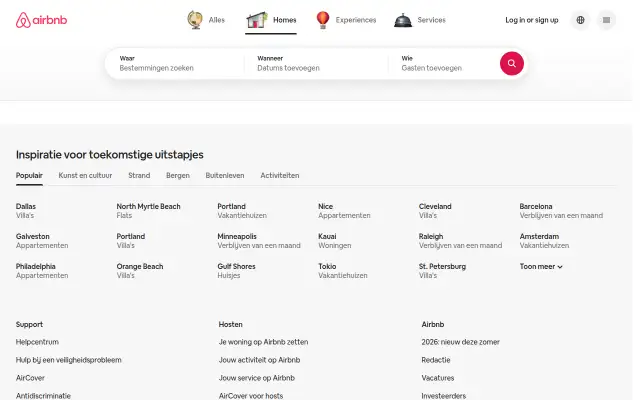640x400 pixels.
Task: Expand Toon meer destinations
Action: [x=541, y=267]
